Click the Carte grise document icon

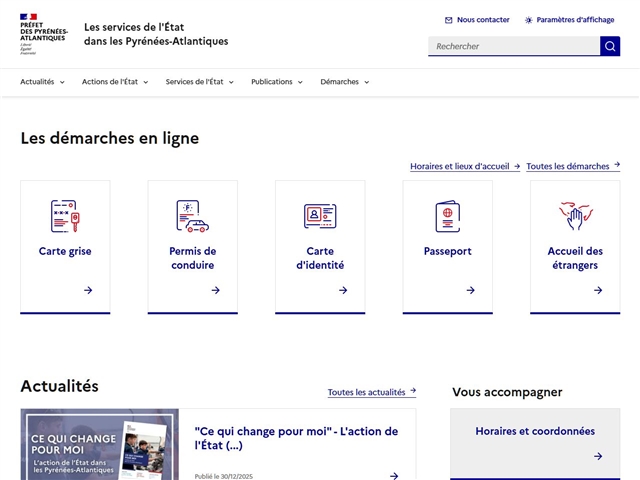[65, 216]
